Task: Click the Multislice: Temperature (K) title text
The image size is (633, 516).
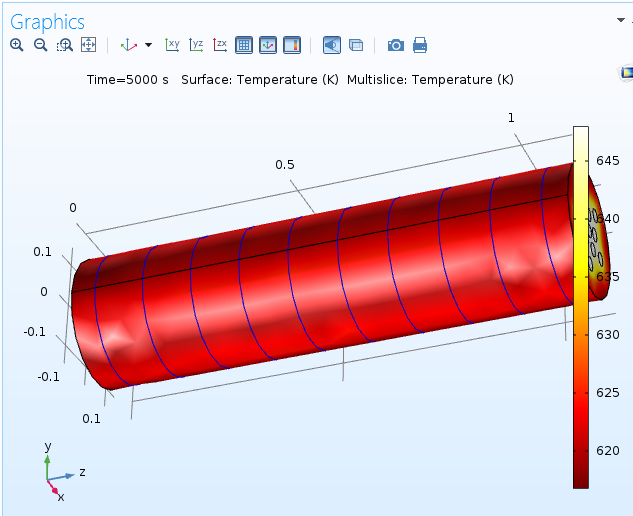Action: pos(430,80)
